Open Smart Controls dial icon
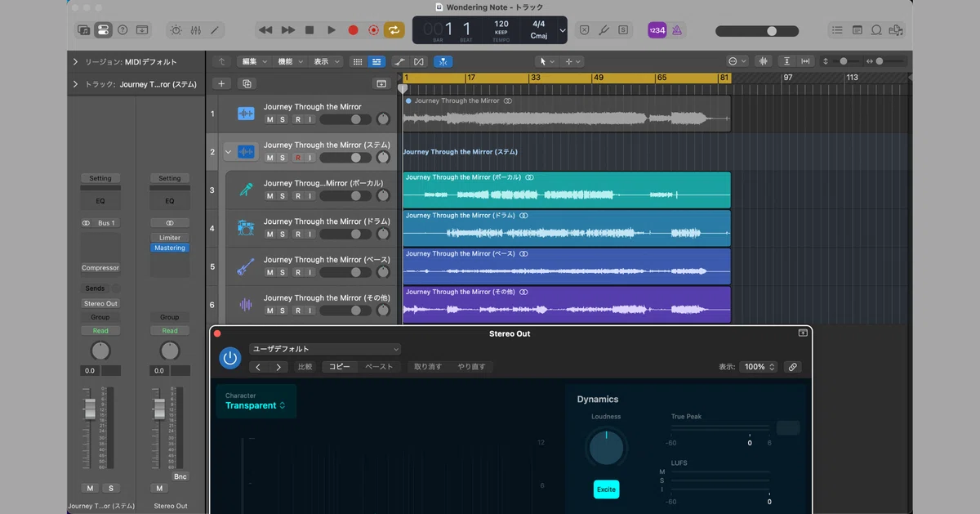This screenshot has height=514, width=980. coord(176,30)
